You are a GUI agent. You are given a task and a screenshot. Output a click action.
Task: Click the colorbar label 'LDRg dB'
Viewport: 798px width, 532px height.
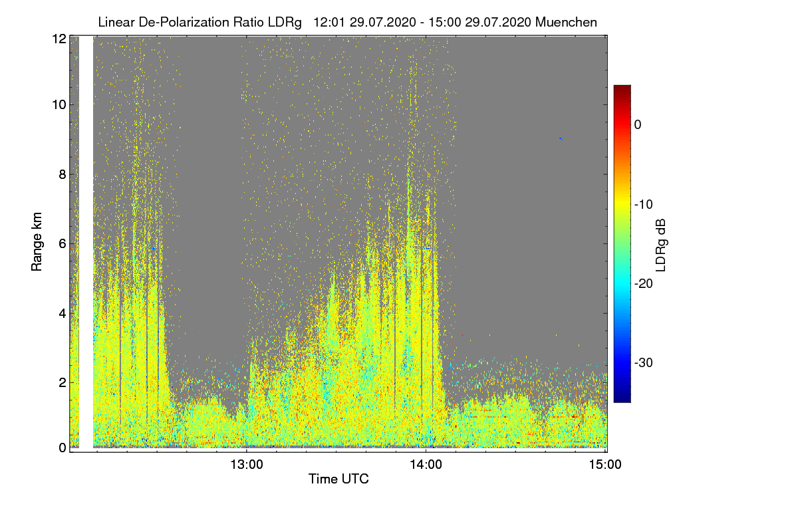[661, 244]
